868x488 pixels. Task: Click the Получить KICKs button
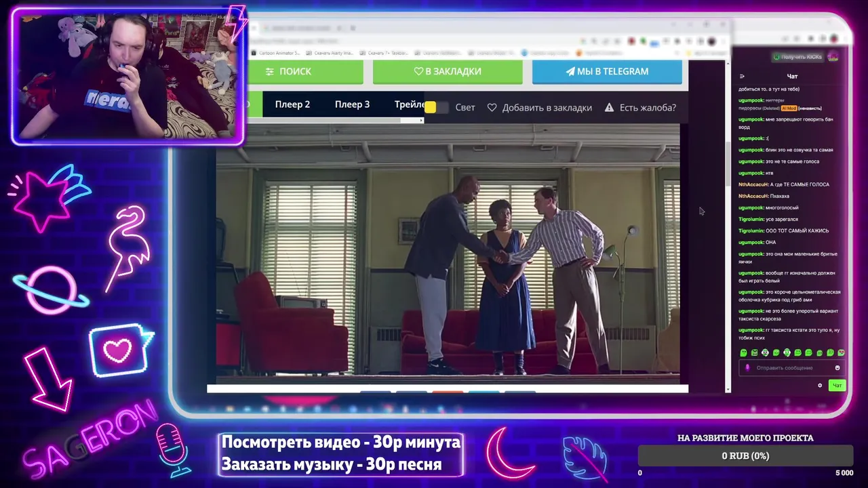(799, 57)
